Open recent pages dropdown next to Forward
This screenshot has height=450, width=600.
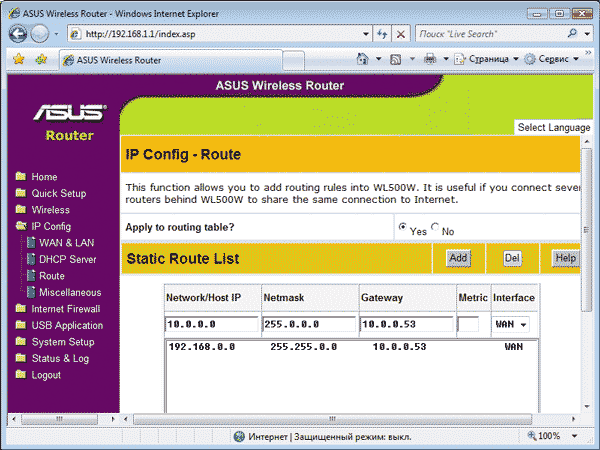[x=56, y=34]
